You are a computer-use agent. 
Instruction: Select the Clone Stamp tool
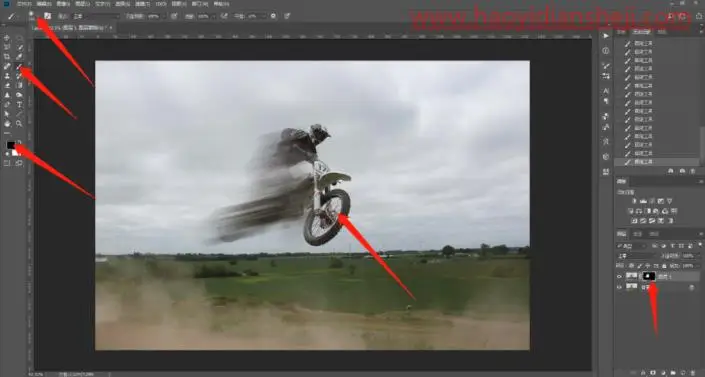[7, 76]
